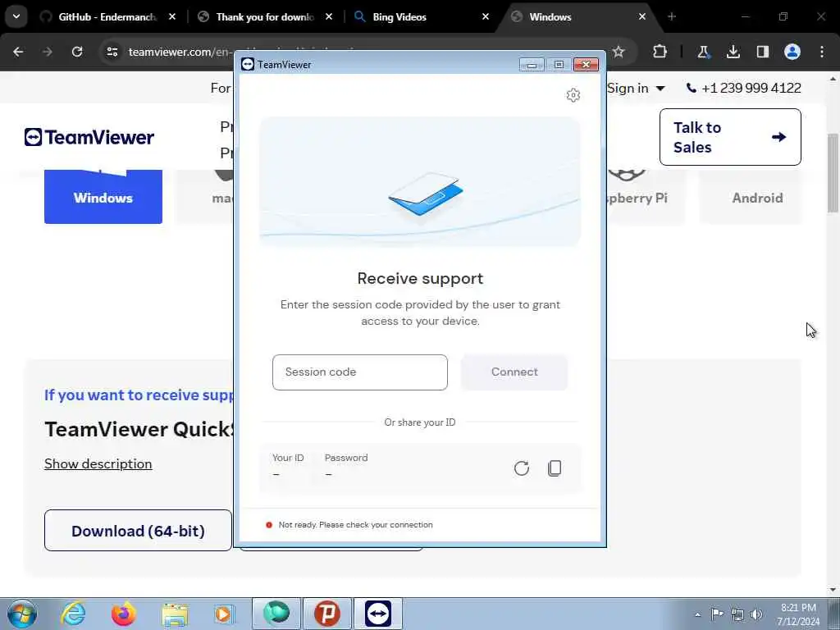Open the Chrome downloads icon
This screenshot has height=630, width=840.
[x=733, y=52]
